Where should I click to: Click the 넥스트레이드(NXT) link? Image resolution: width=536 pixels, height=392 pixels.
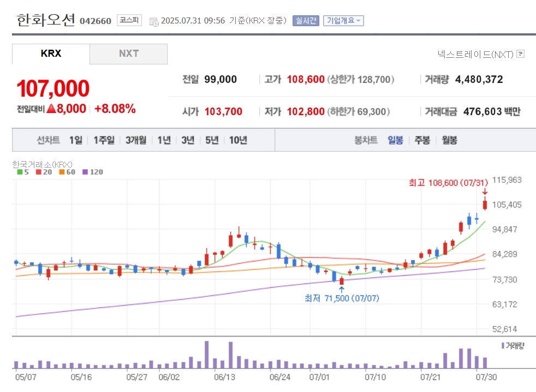coord(475,54)
